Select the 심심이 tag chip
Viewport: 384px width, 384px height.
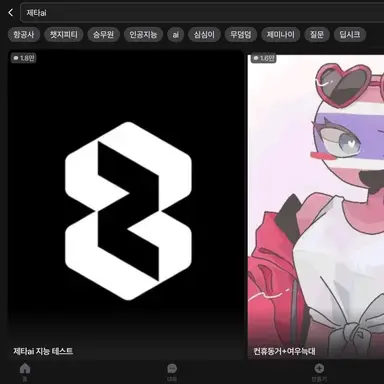204,34
